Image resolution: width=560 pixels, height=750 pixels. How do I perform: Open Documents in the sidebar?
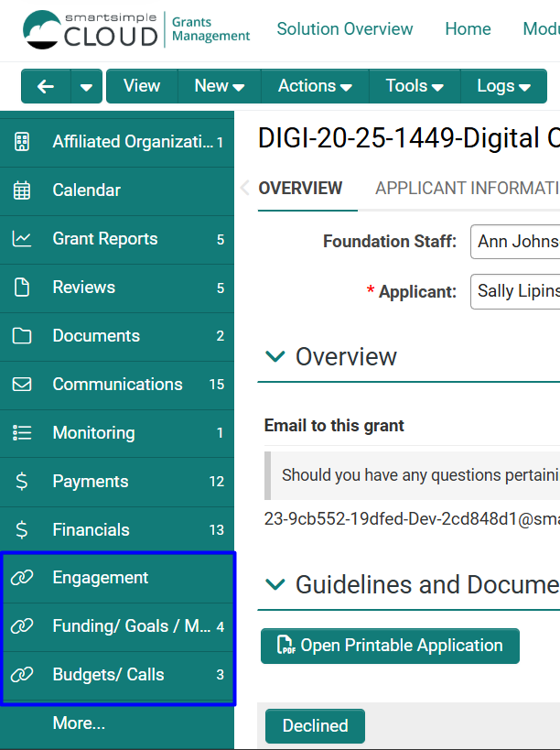[117, 336]
